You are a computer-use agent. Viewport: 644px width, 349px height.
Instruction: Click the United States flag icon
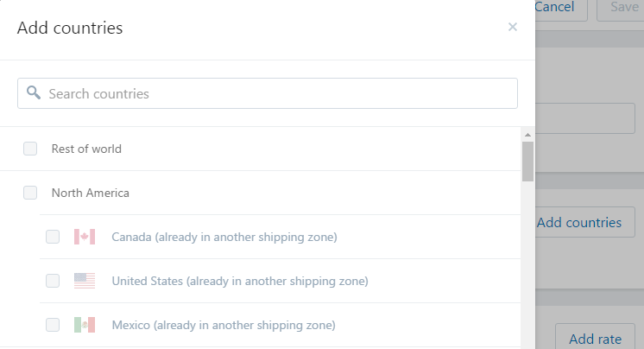pyautogui.click(x=84, y=281)
